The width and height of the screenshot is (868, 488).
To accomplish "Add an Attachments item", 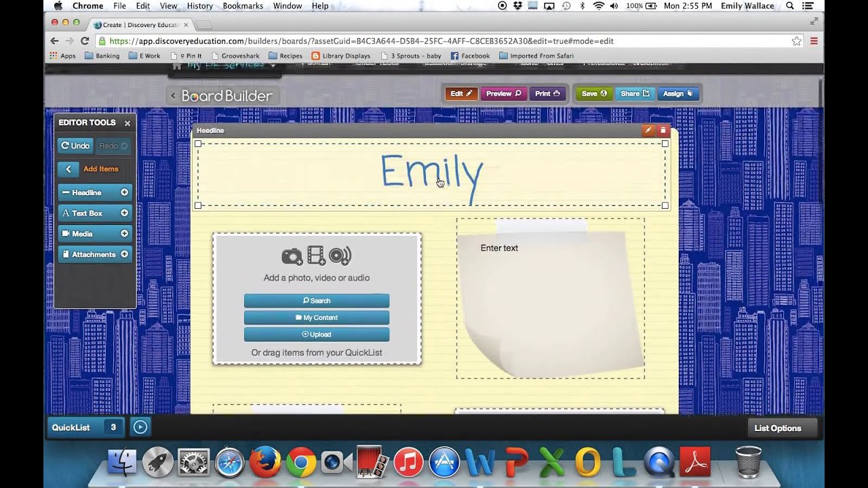I will pos(95,254).
